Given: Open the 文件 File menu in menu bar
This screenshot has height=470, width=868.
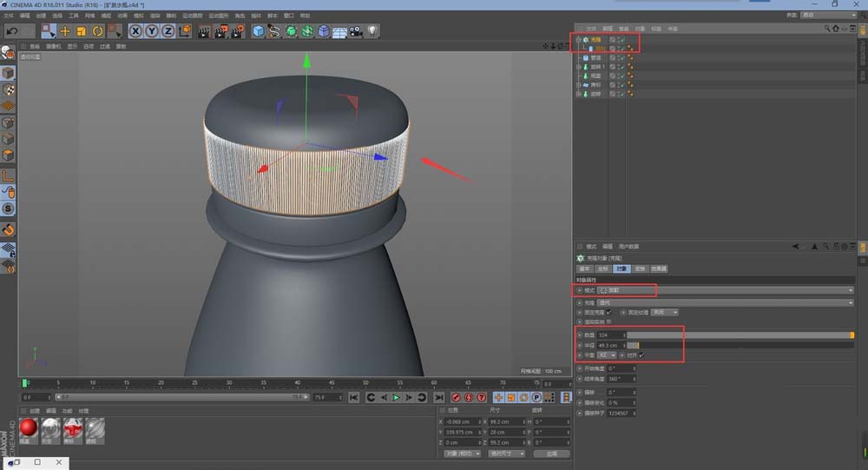Looking at the screenshot, I should click(9, 15).
